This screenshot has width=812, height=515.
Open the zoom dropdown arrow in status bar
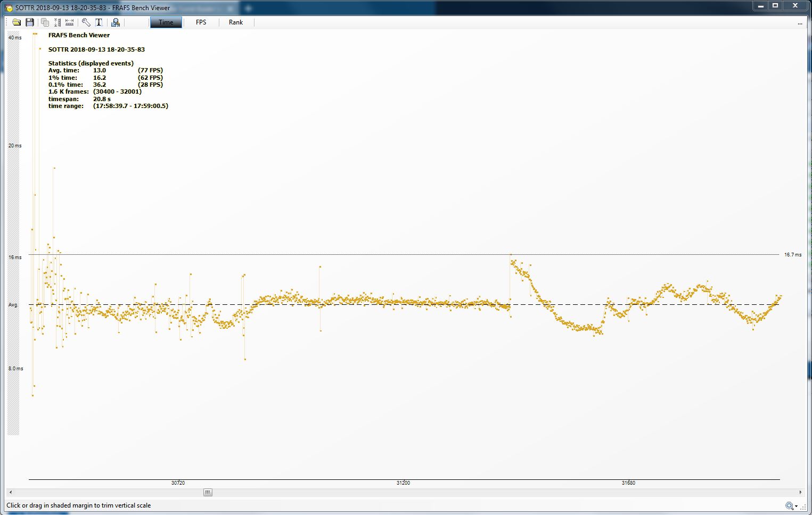(797, 506)
